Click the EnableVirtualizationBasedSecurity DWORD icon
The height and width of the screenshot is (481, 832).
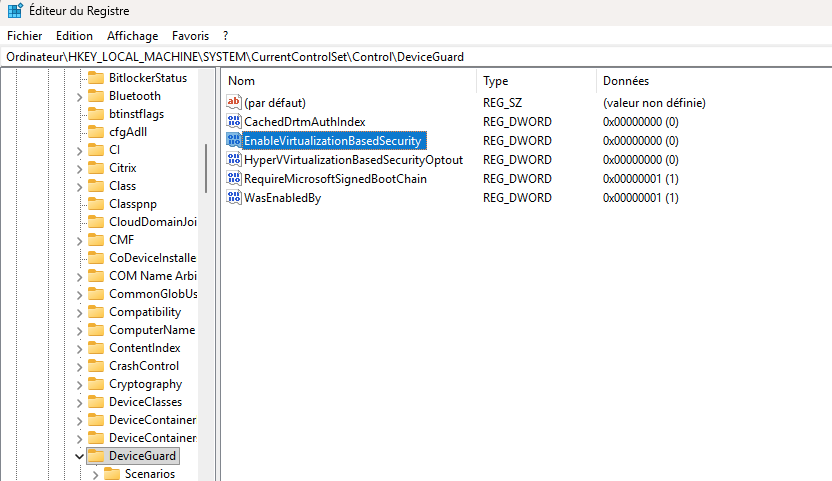pyautogui.click(x=235, y=141)
